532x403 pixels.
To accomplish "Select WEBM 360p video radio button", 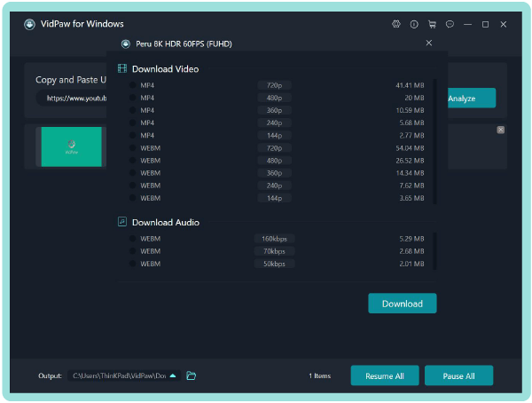I will pos(133,173).
